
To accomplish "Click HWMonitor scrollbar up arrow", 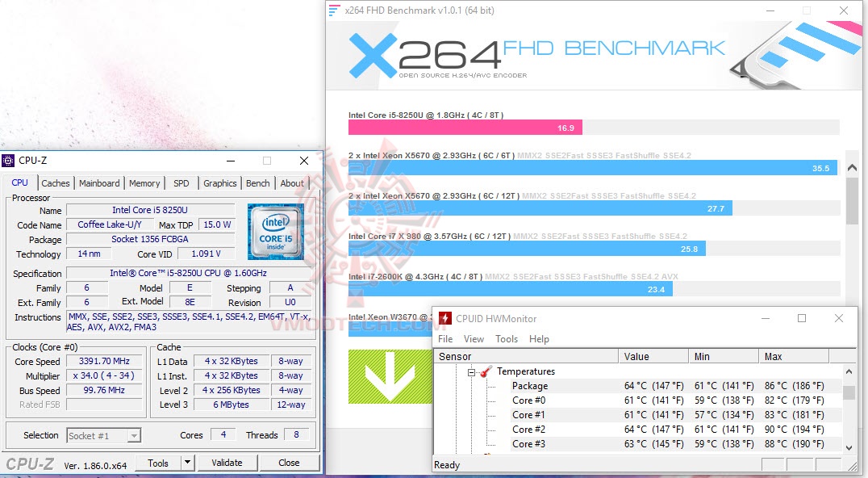I will [x=849, y=371].
